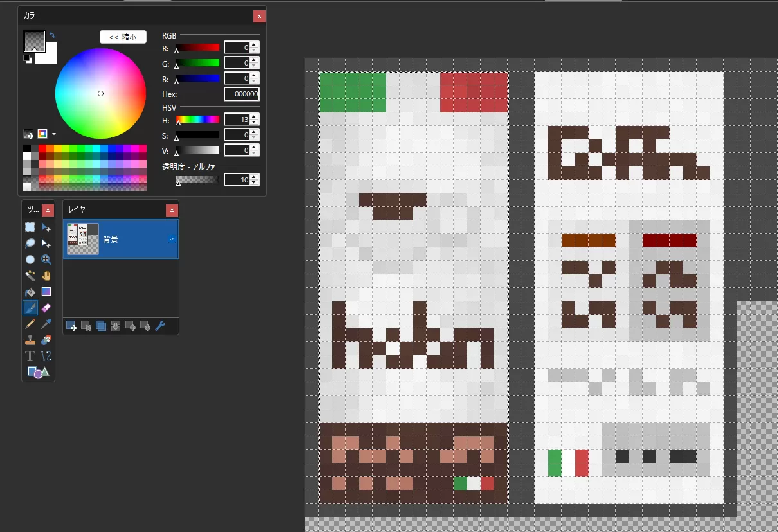Viewport: 778px width, 532px height.
Task: Toggle visibility checkbox of 背景 layer
Action: pos(172,239)
